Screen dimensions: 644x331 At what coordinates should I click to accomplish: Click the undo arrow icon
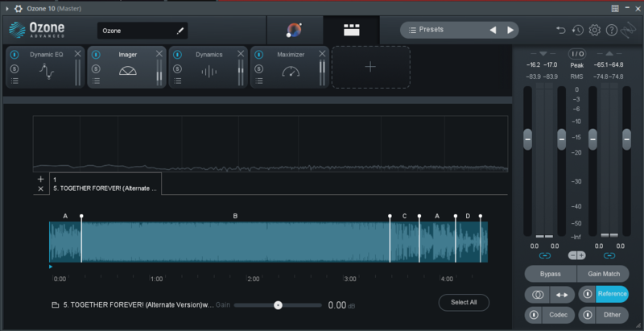(561, 31)
